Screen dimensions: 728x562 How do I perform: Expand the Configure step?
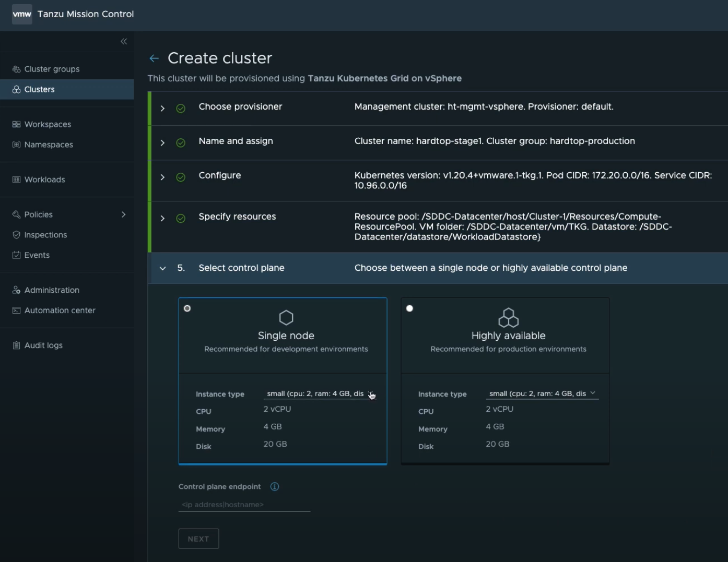[x=162, y=177]
